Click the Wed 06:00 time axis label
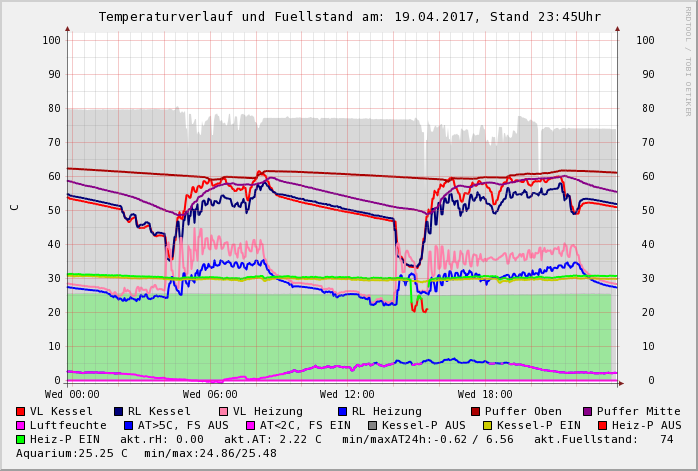698x471 pixels. pyautogui.click(x=209, y=394)
